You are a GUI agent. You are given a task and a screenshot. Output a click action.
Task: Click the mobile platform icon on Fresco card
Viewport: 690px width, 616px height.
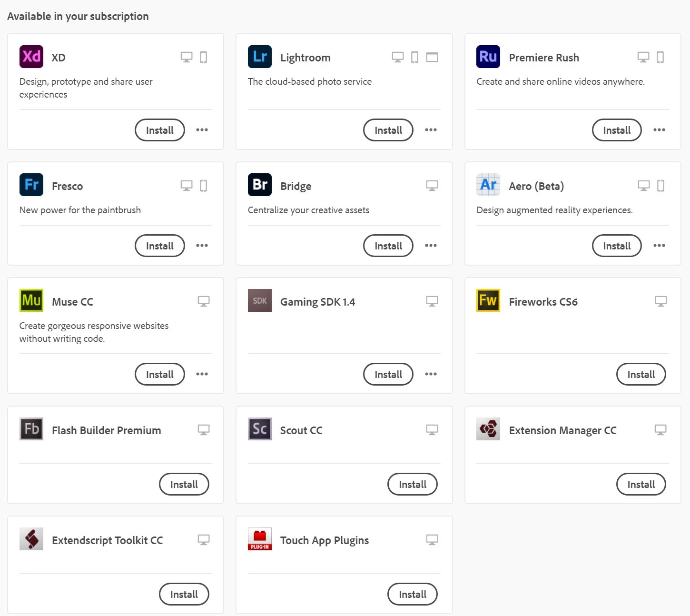coord(203,186)
